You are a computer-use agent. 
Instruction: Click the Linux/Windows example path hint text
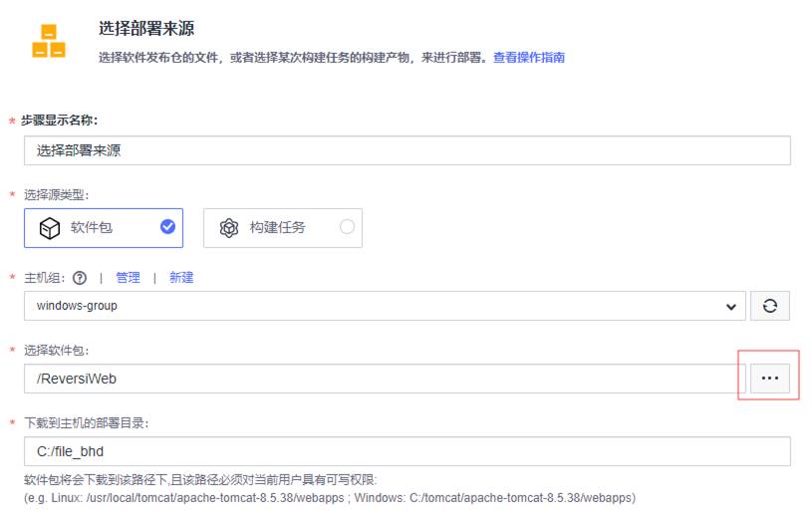click(x=330, y=498)
